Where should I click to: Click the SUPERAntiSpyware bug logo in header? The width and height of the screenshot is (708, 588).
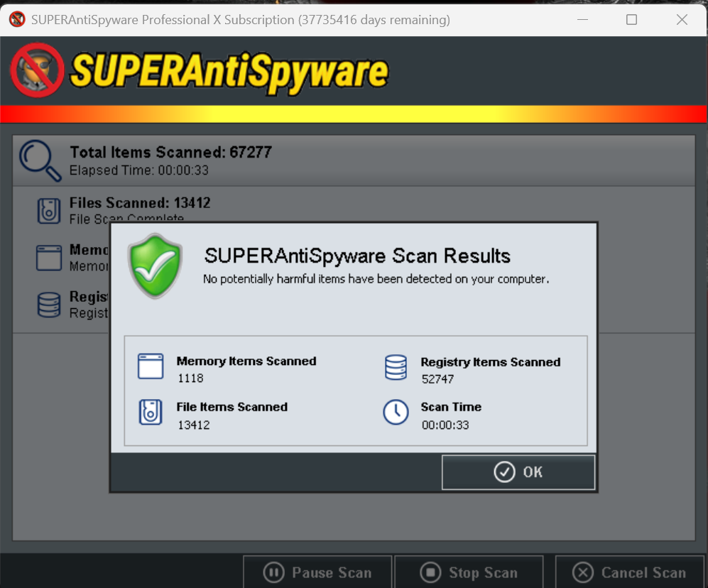pyautogui.click(x=38, y=70)
